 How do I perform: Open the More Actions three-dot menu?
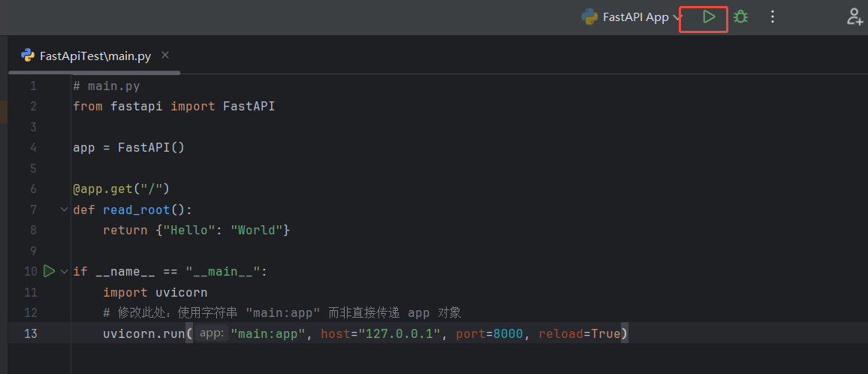[773, 17]
